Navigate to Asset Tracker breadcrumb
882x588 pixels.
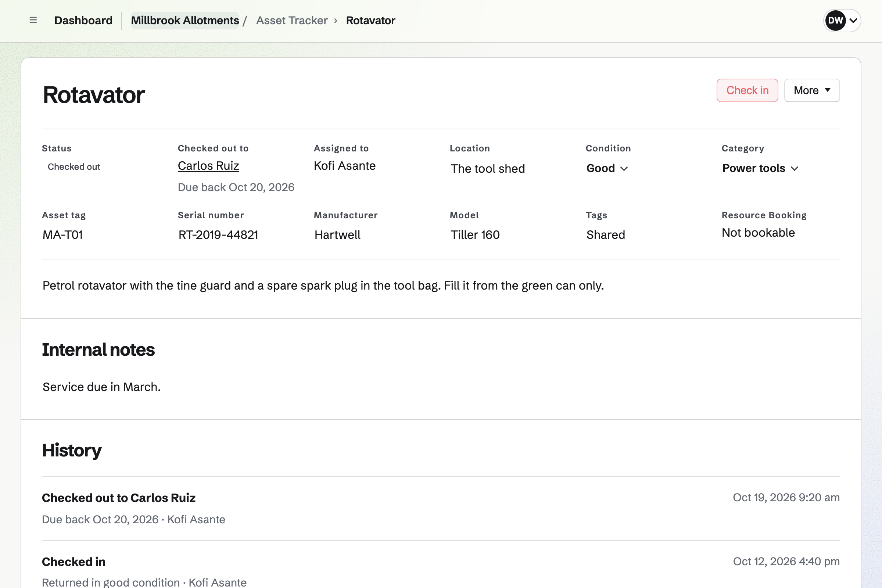tap(292, 20)
